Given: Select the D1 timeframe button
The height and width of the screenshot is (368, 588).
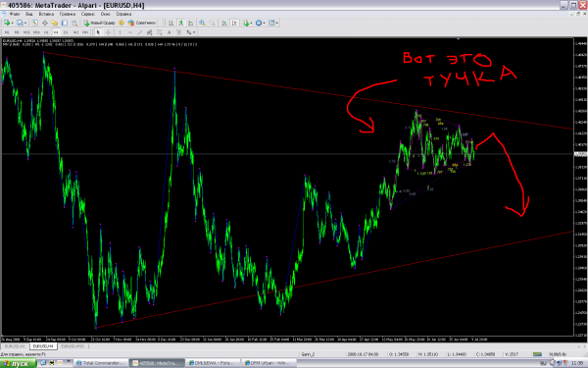Looking at the screenshot, I should click(x=66, y=32).
